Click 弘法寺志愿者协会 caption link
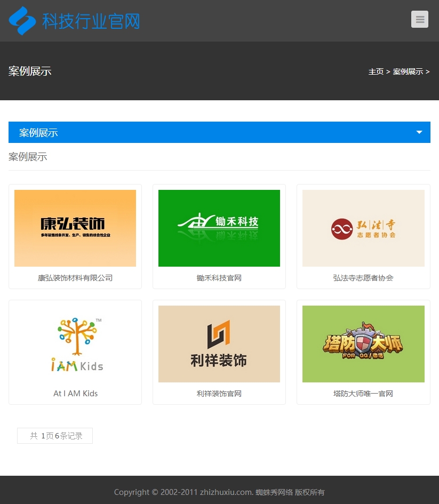439x504 pixels. tap(363, 278)
